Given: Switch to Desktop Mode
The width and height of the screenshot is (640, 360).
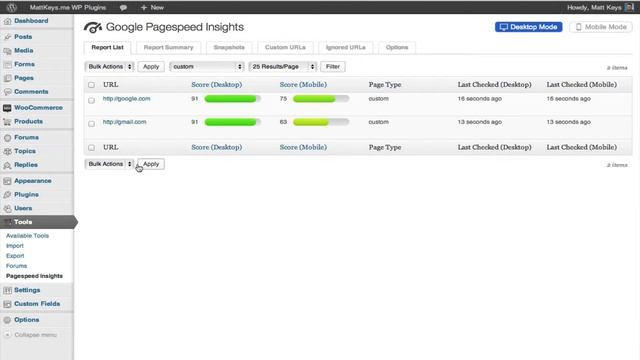Looking at the screenshot, I should (529, 27).
